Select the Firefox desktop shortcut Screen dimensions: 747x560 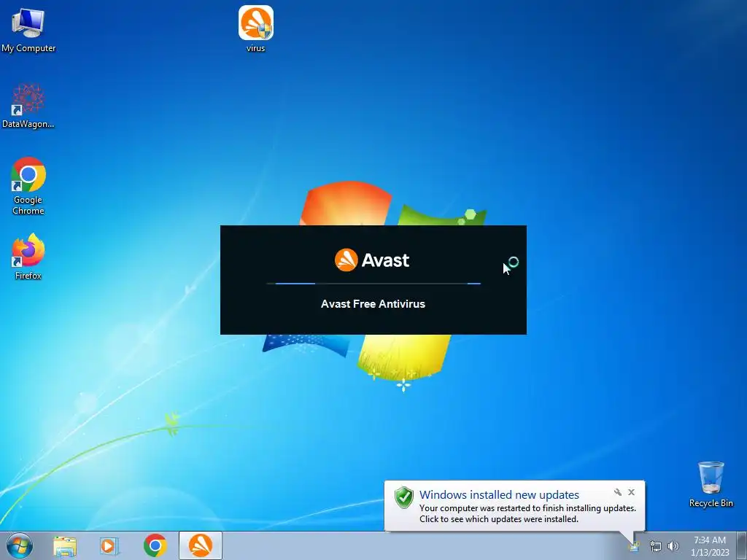pyautogui.click(x=28, y=257)
